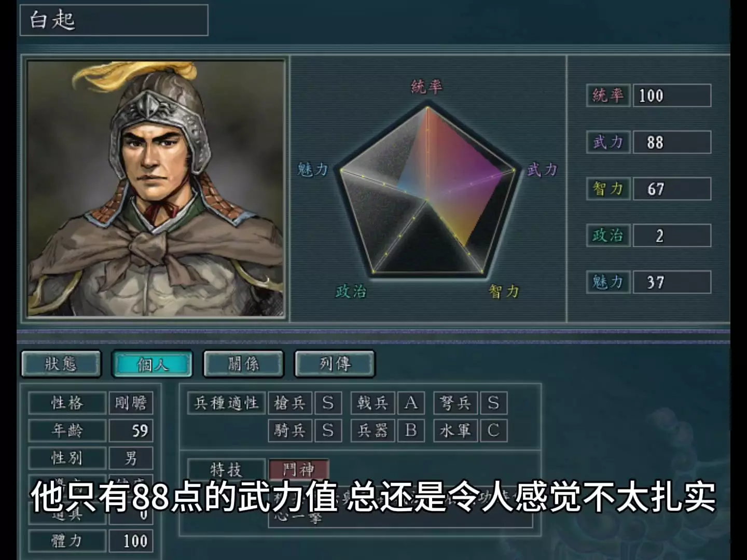Click the 武力 value 88 box

[672, 142]
